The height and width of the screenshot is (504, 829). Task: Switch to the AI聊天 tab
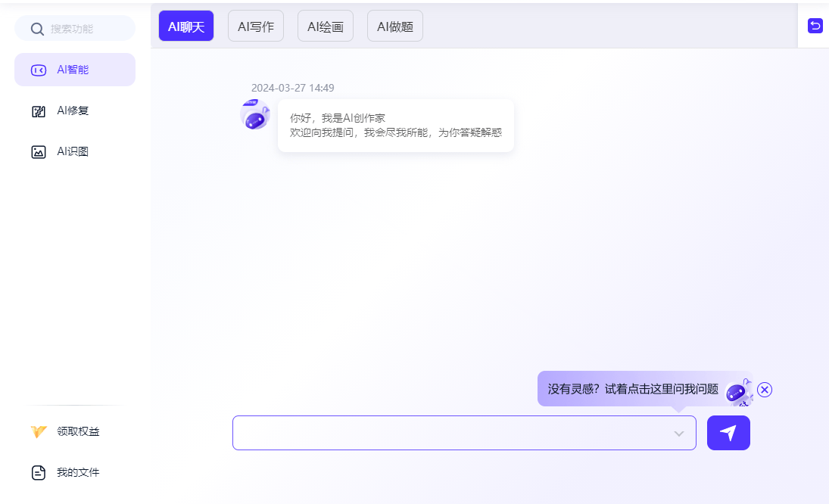point(186,26)
